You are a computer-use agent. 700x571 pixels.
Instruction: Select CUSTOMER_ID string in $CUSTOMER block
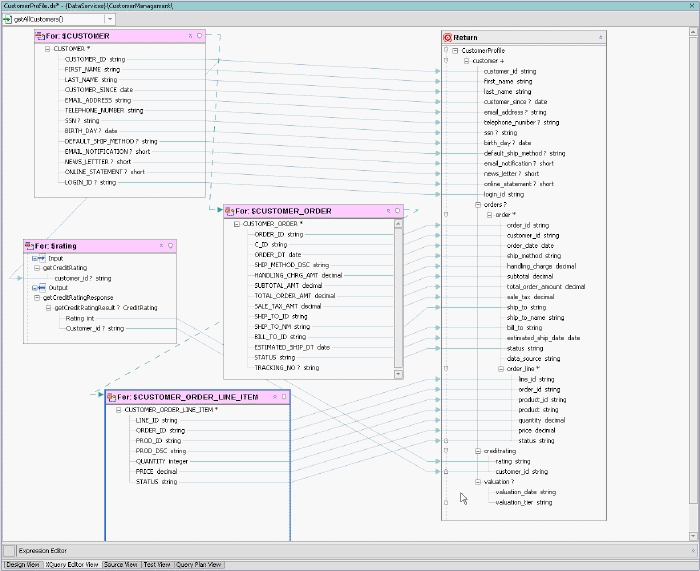[95, 59]
